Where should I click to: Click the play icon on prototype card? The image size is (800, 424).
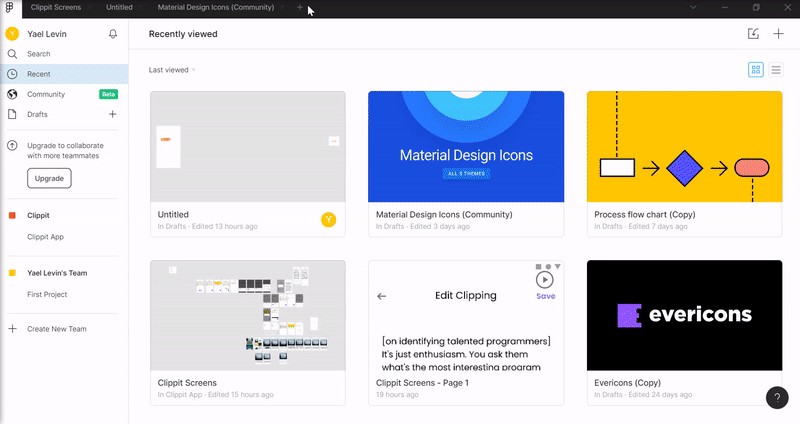(544, 280)
